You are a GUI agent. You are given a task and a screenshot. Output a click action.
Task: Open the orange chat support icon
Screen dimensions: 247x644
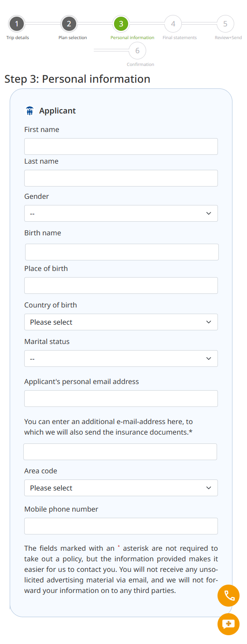click(x=229, y=624)
